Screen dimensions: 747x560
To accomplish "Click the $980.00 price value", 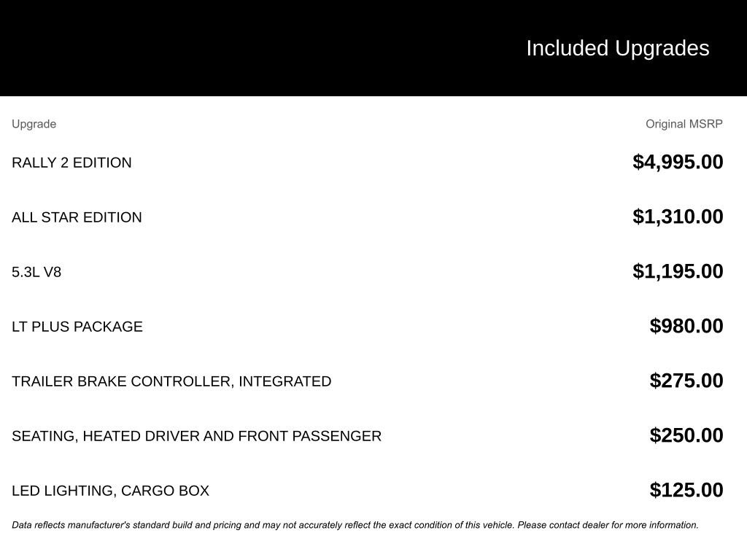I will pyautogui.click(x=686, y=326).
